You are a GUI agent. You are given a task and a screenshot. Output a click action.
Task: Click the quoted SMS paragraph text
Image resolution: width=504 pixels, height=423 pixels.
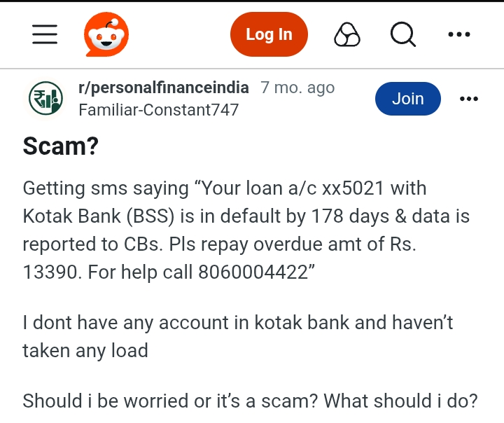pos(246,230)
